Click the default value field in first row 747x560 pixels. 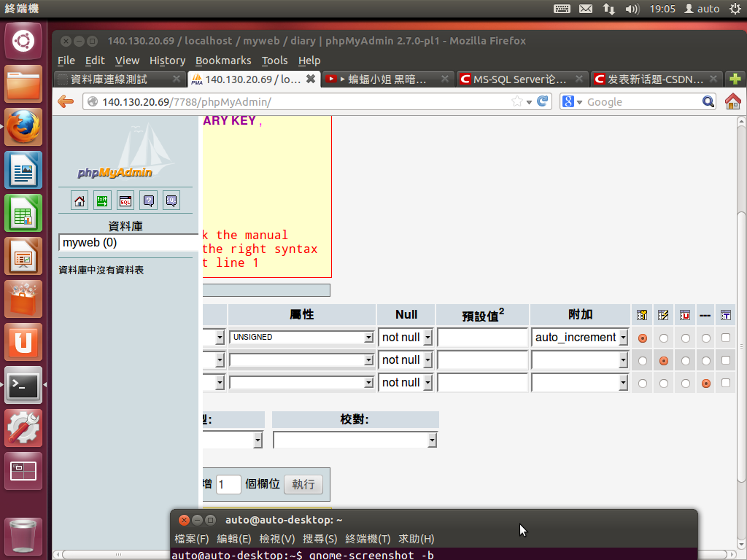482,338
